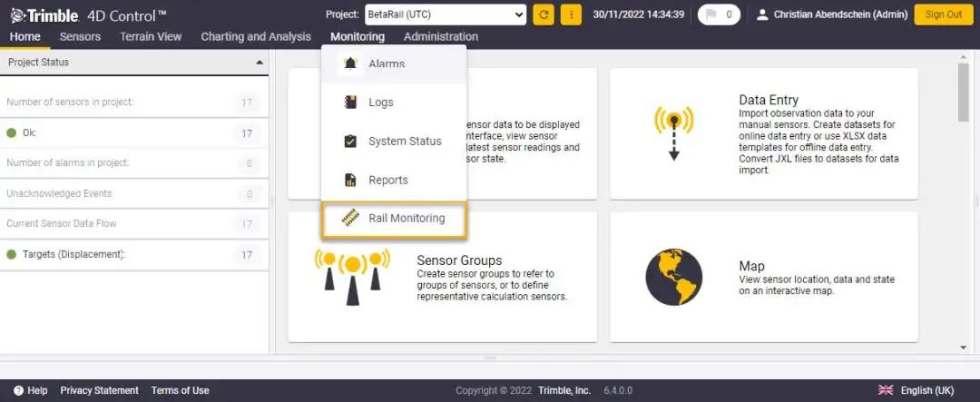Click the Help question mark icon
This screenshot has height=402, width=980.
click(x=19, y=390)
